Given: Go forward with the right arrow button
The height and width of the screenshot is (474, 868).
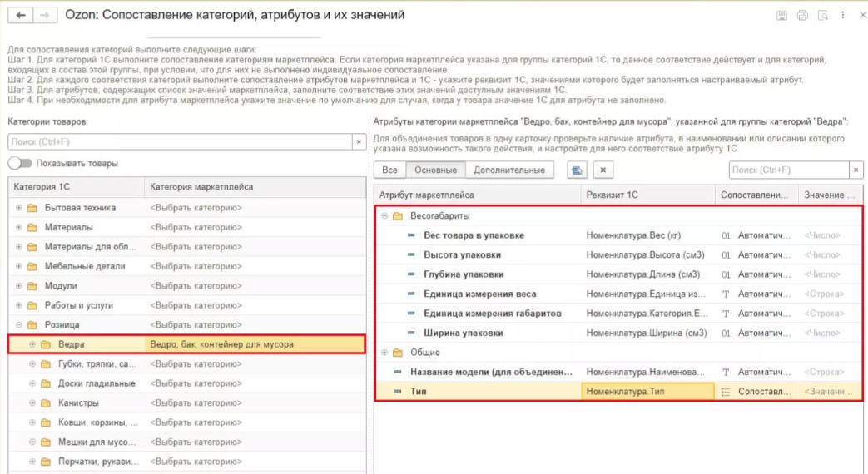Looking at the screenshot, I should click(x=45, y=15).
